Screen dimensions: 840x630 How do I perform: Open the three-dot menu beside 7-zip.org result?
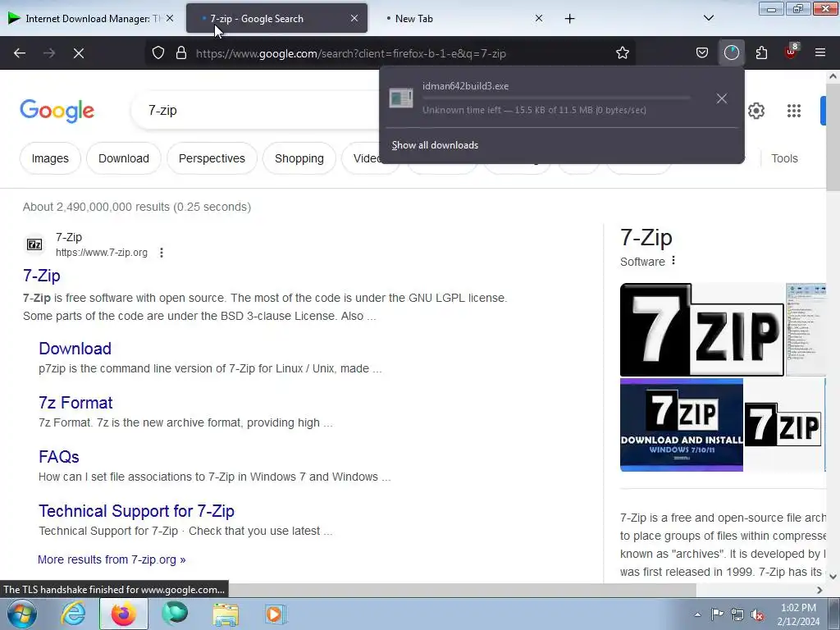(x=162, y=253)
